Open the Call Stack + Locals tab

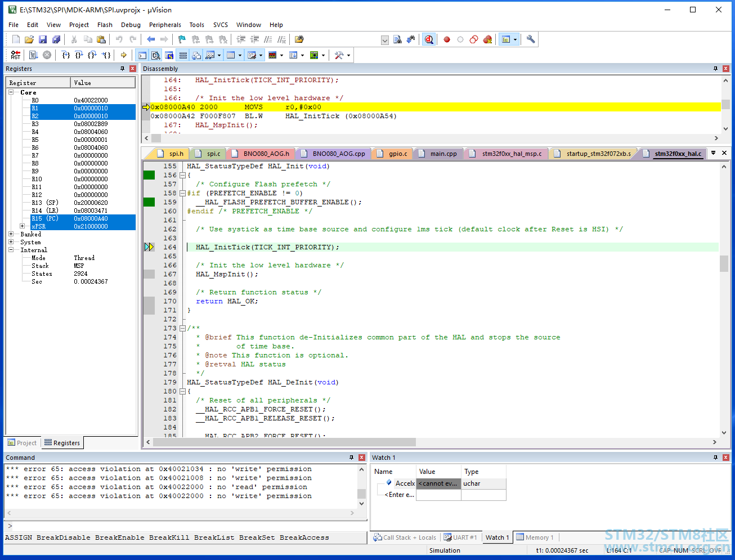pyautogui.click(x=405, y=537)
